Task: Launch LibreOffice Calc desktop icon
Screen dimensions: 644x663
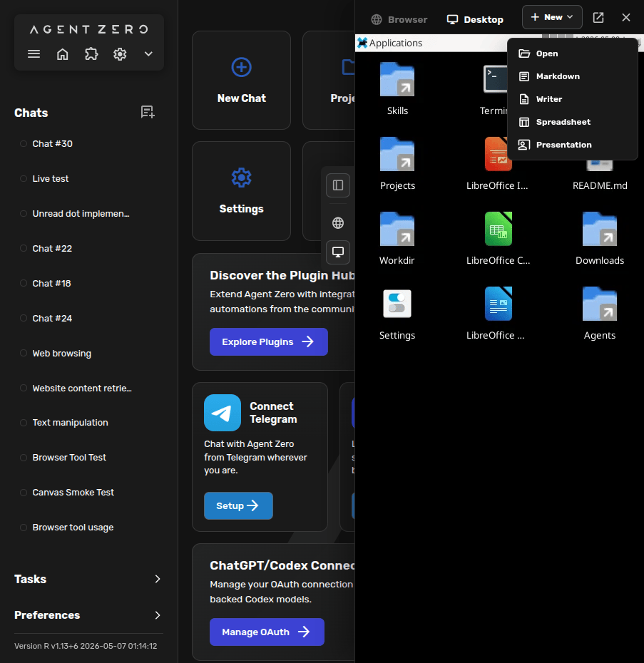Action: 499,229
